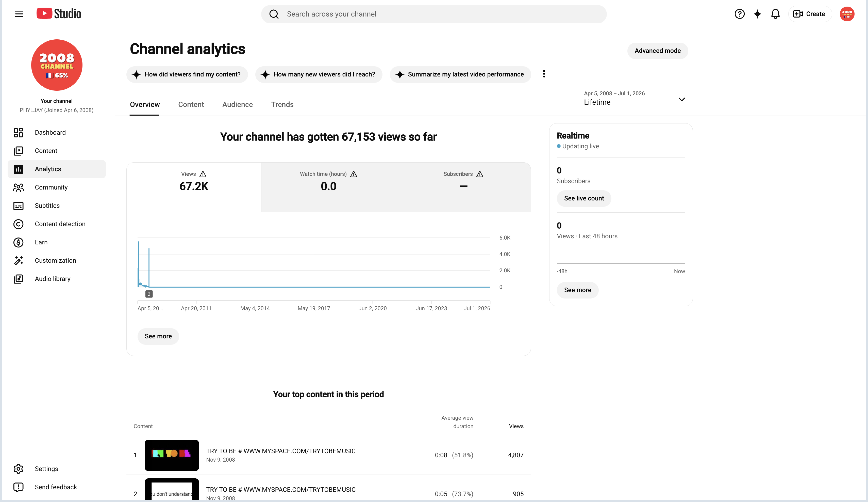The height and width of the screenshot is (502, 868).
Task: Switch to the Overview tab
Action: pos(145,104)
